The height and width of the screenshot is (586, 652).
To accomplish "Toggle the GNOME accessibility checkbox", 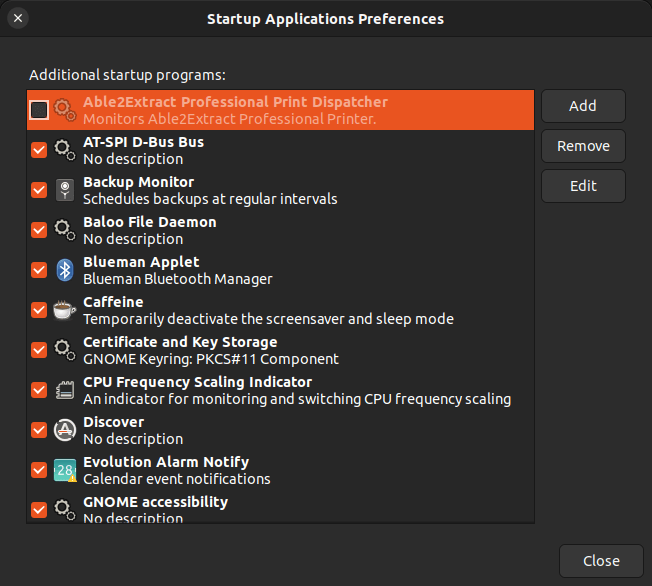I will coord(39,510).
